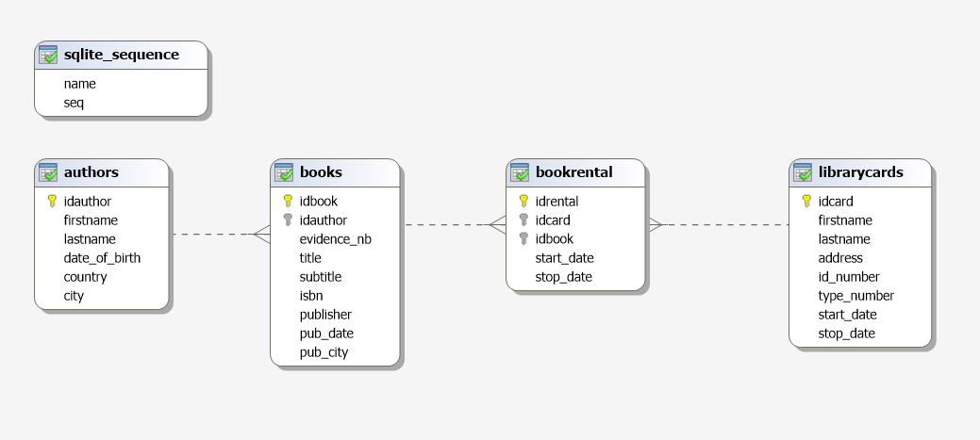Select the isbn field in books table
Viewport: 980px width, 440px height.
[311, 295]
